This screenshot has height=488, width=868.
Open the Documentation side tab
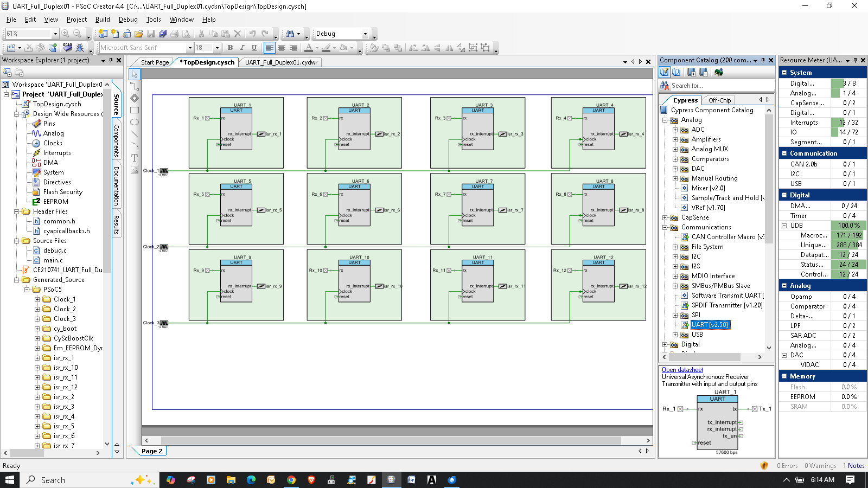click(x=116, y=186)
